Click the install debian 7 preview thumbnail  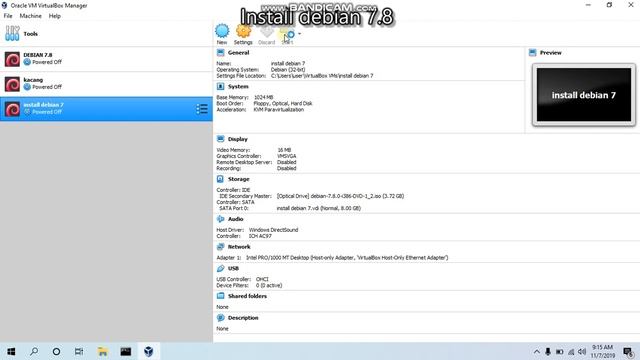click(x=584, y=95)
